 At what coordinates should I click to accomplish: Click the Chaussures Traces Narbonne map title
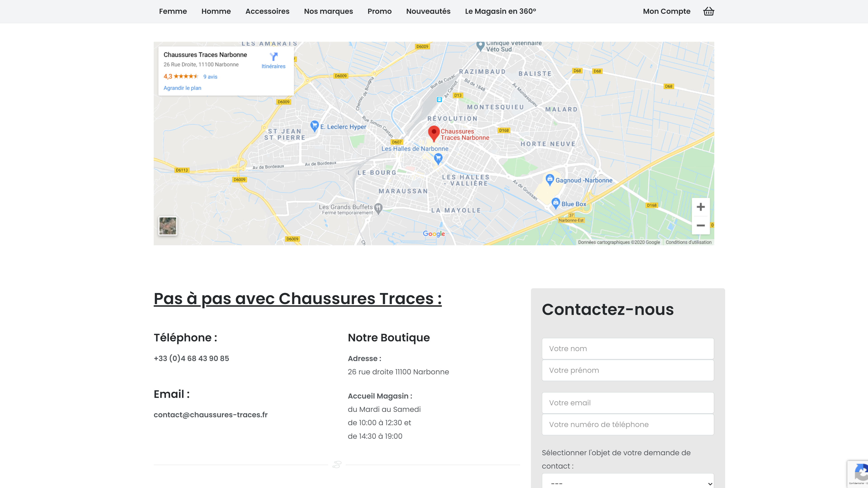click(205, 54)
